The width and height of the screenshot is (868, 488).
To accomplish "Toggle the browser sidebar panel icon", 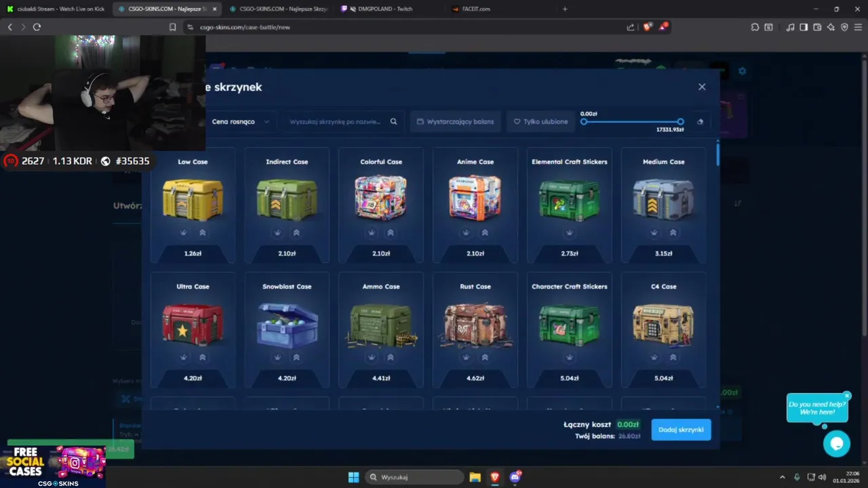I will pyautogui.click(x=804, y=27).
